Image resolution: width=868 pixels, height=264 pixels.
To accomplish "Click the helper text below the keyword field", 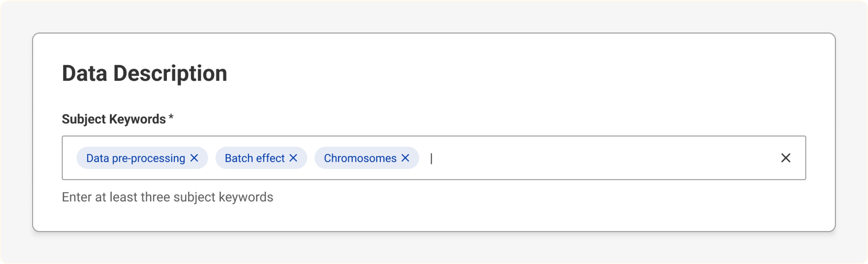I will (x=168, y=197).
